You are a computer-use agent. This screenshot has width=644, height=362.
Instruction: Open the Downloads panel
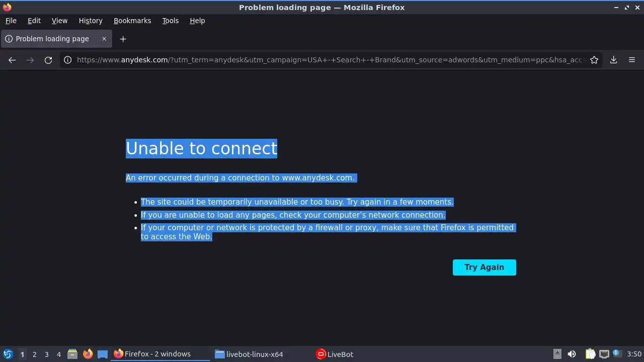pos(614,60)
